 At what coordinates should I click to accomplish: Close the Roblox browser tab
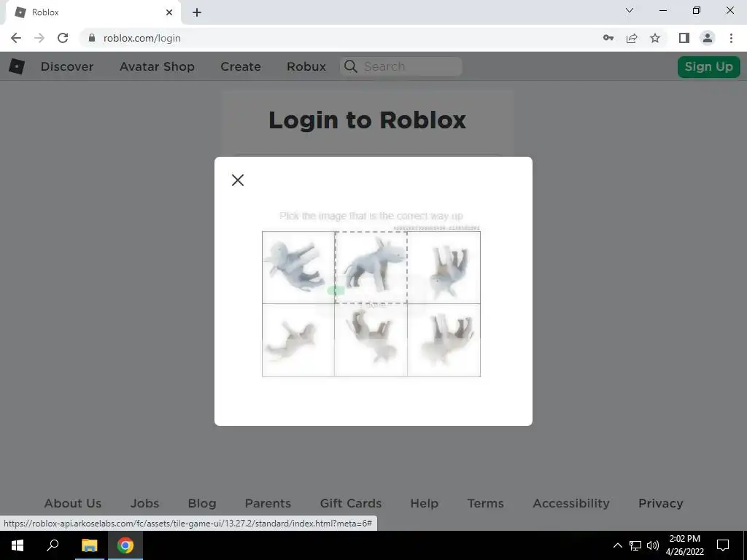(x=169, y=12)
